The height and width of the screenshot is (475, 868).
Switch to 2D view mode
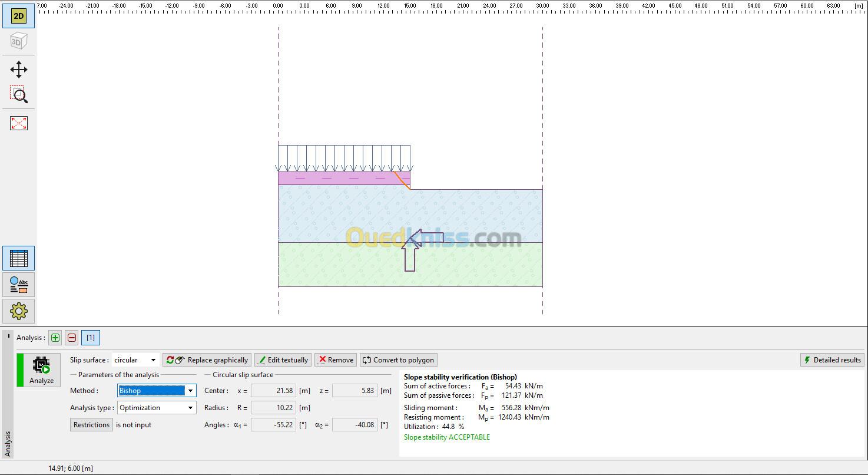pos(18,16)
